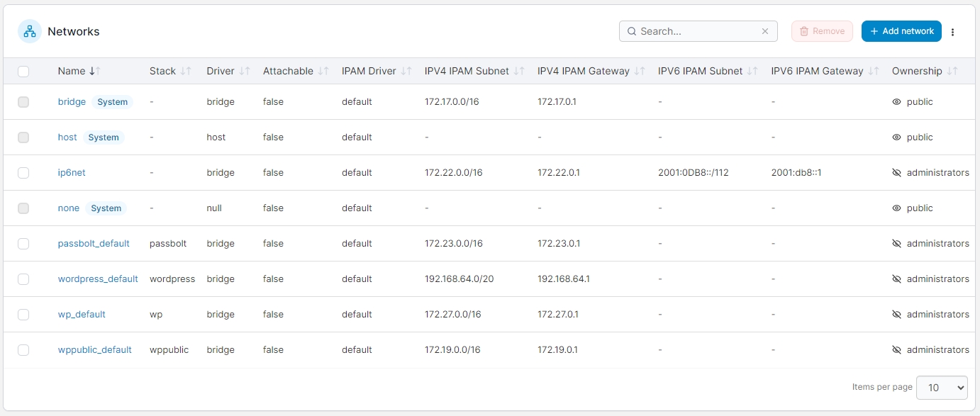The image size is (980, 416).
Task: Sort by Name column arrow icon
Action: (x=94, y=71)
